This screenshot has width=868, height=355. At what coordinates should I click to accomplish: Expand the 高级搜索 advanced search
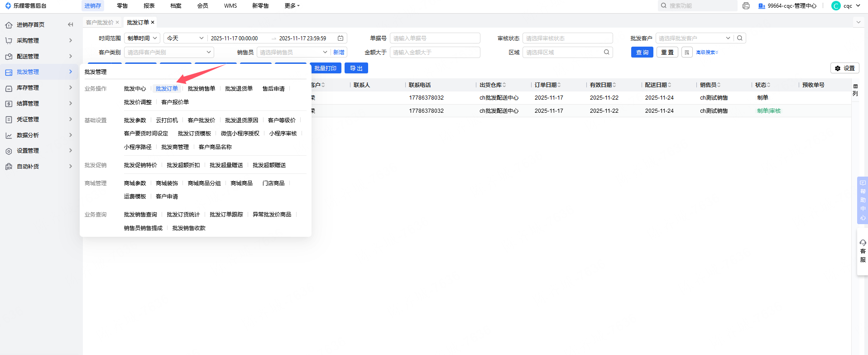point(707,53)
